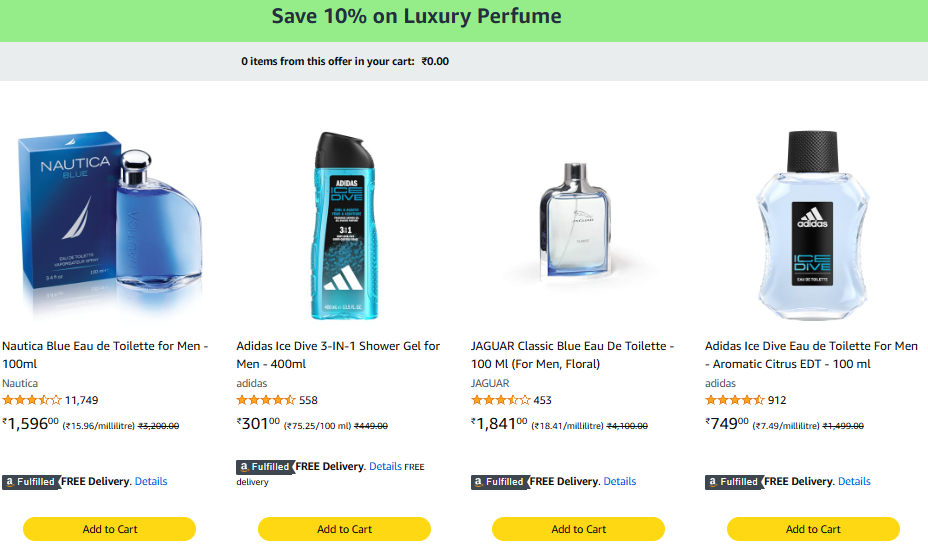
Task: View delivery Details for Nautica Blue
Action: (151, 482)
